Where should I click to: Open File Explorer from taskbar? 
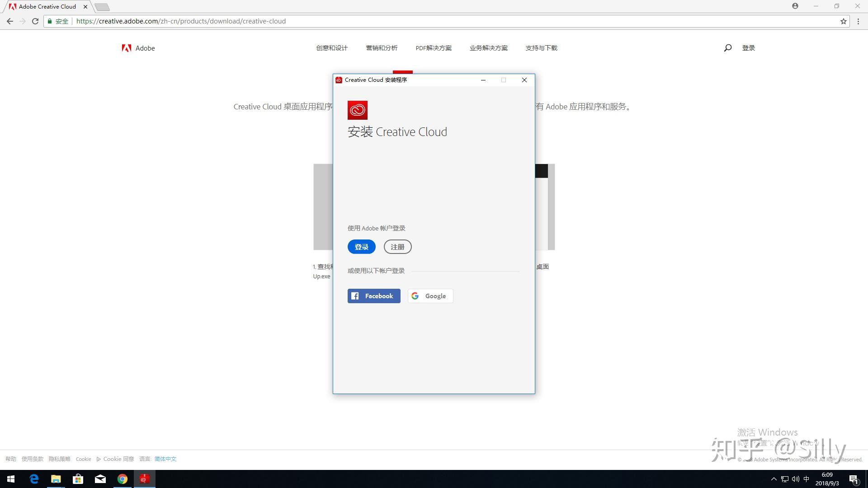[56, 479]
